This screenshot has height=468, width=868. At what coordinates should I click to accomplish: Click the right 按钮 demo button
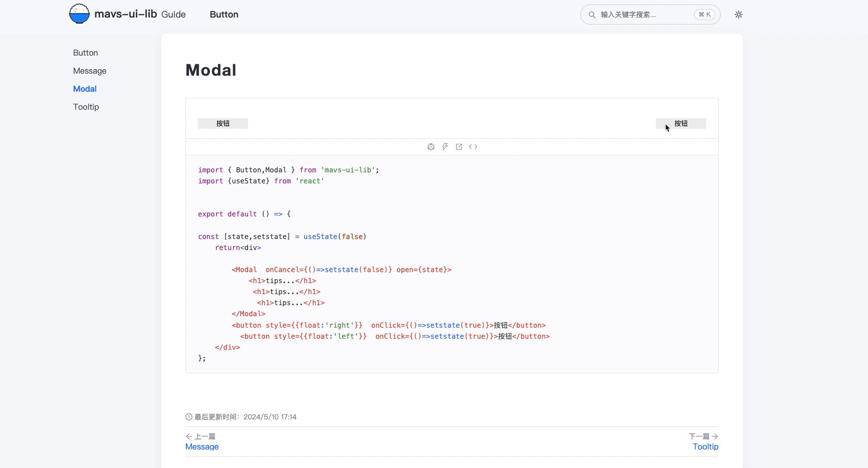[x=681, y=123]
